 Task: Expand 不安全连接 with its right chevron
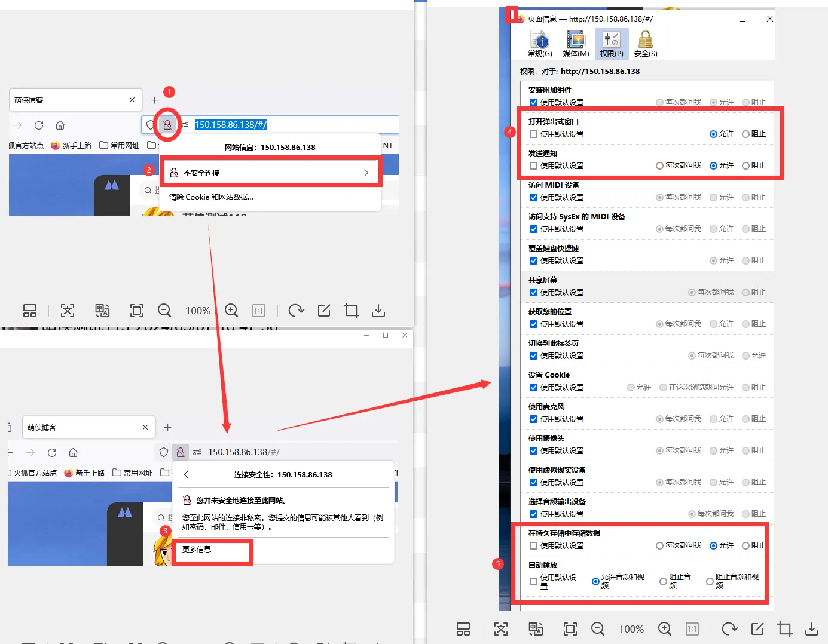pos(366,172)
